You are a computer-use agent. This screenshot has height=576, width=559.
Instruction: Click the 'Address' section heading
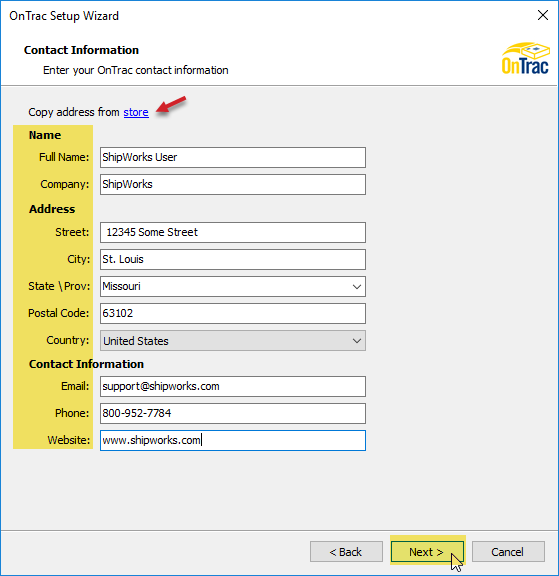pos(52,209)
